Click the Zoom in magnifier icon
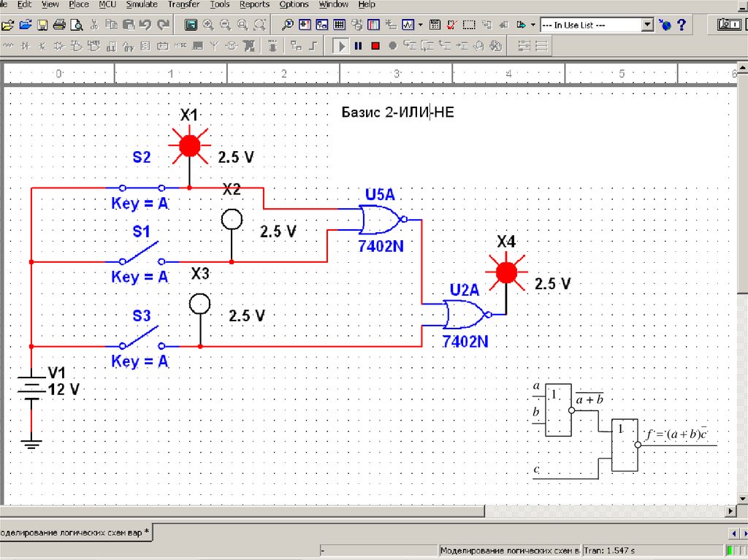 click(x=208, y=25)
